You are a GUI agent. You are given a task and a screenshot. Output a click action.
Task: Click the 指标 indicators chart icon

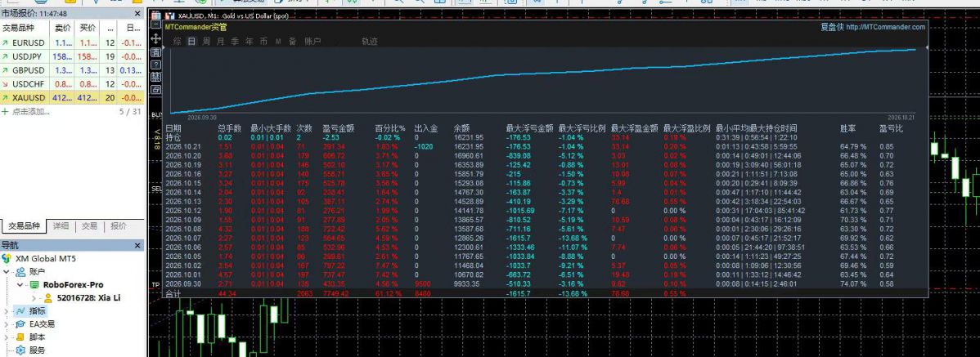click(20, 310)
